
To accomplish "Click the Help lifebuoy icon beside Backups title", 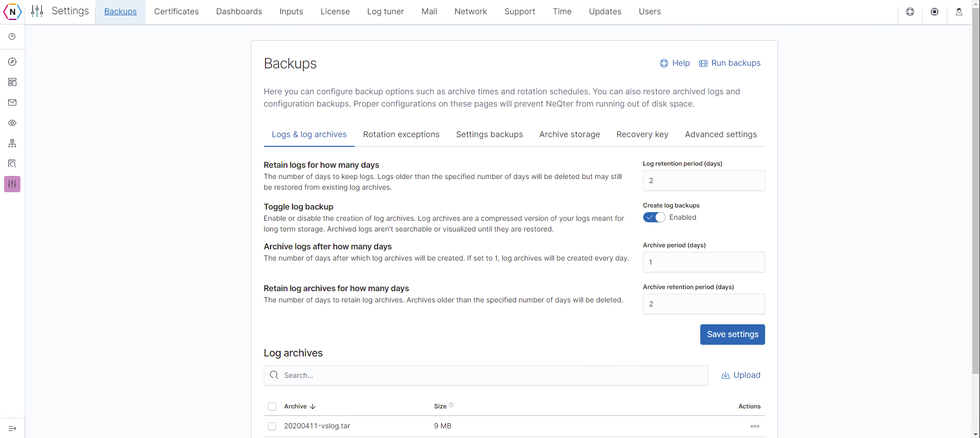I will click(664, 63).
